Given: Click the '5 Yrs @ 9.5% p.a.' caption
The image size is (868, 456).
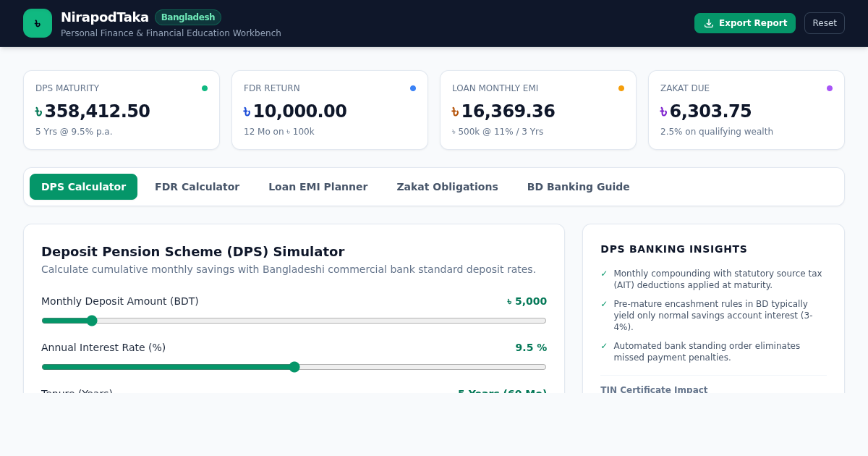Looking at the screenshot, I should 74,132.
